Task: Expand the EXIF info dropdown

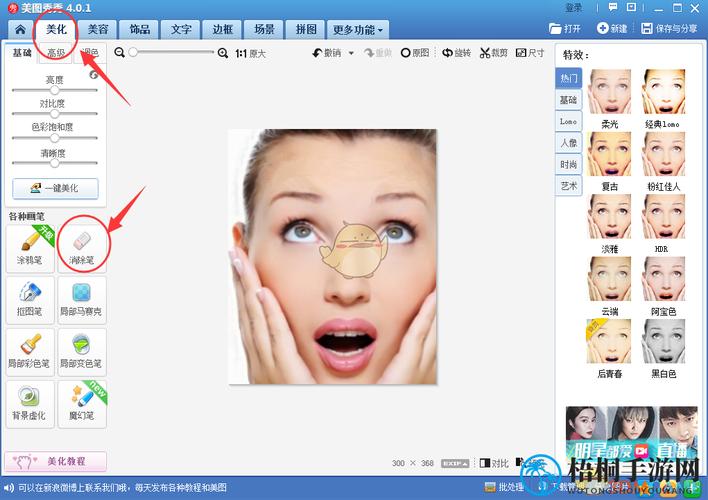Action: coord(455,463)
